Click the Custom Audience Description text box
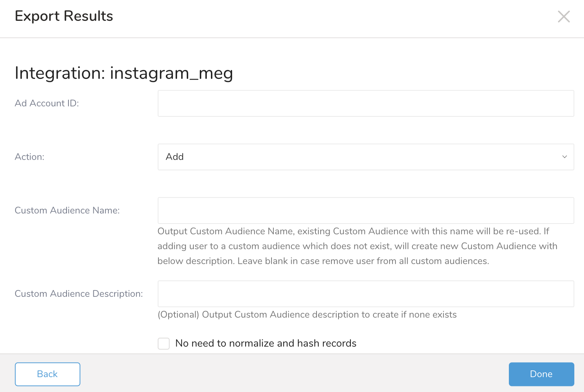Image resolution: width=584 pixels, height=392 pixels. [x=366, y=294]
